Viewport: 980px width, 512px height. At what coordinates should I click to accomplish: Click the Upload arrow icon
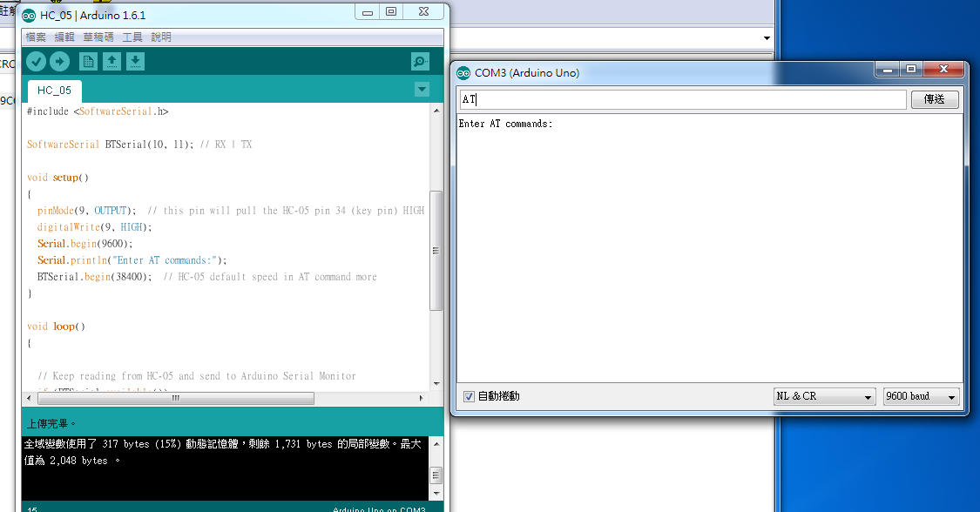point(59,61)
